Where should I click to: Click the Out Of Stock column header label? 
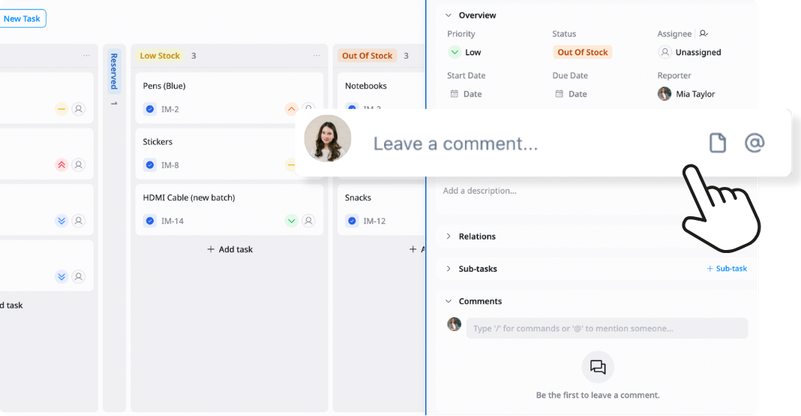click(x=367, y=55)
